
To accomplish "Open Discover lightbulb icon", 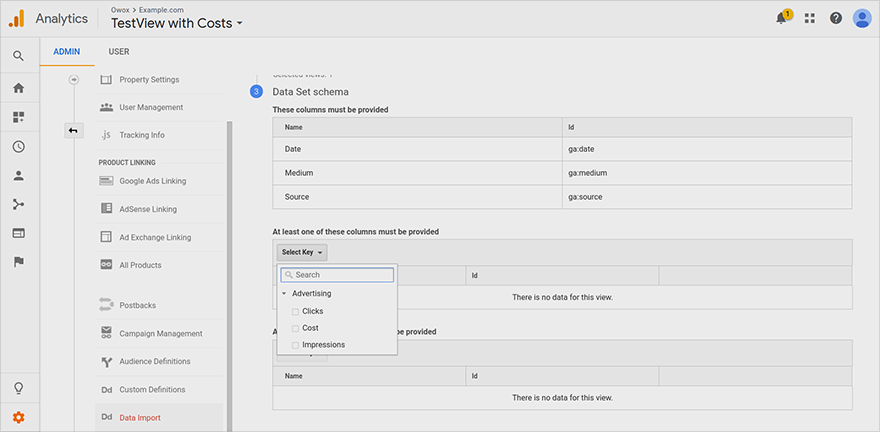I will point(18,388).
